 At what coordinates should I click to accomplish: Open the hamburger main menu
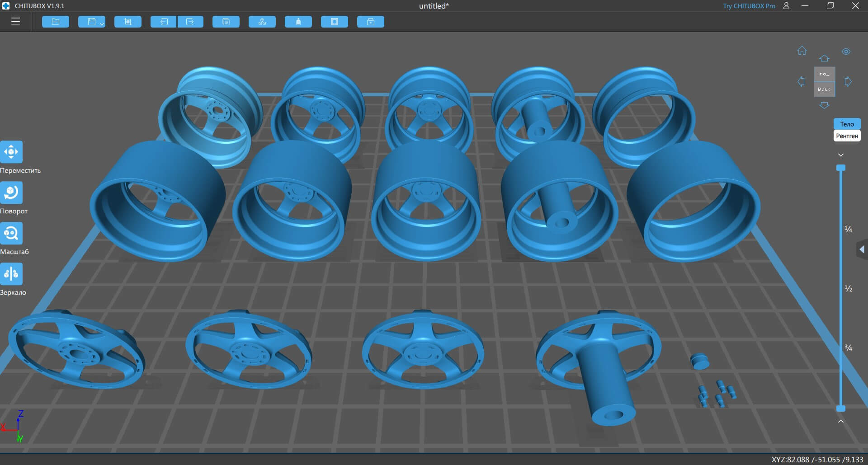15,22
